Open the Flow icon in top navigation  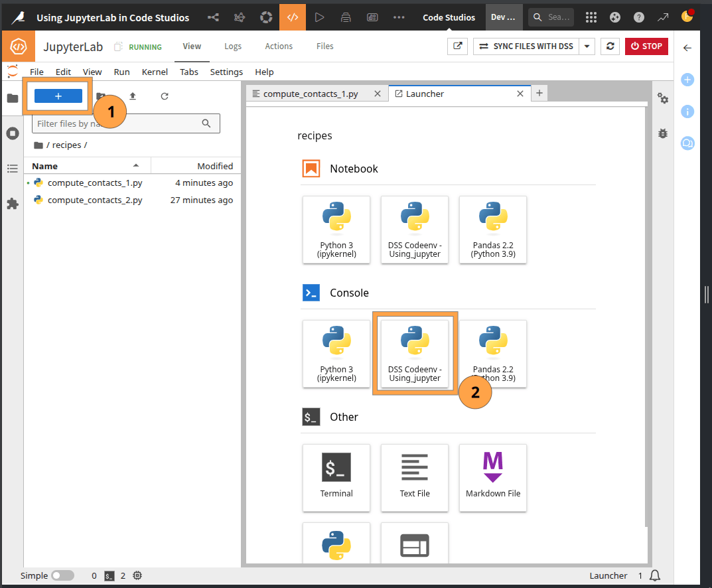[x=213, y=17]
